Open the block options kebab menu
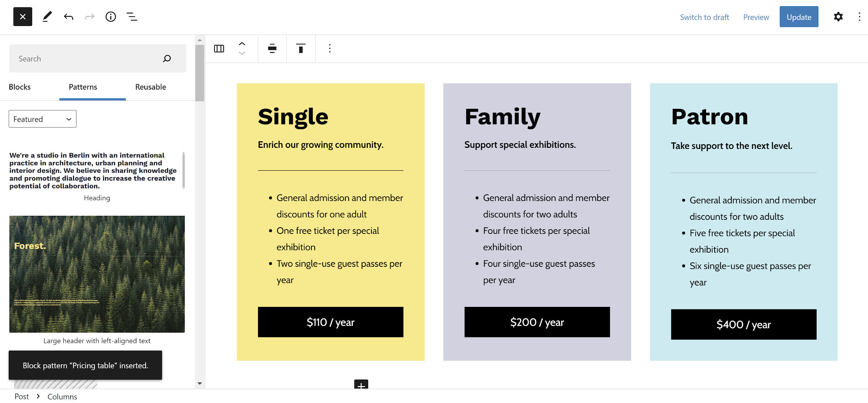The image size is (868, 403). (x=329, y=48)
